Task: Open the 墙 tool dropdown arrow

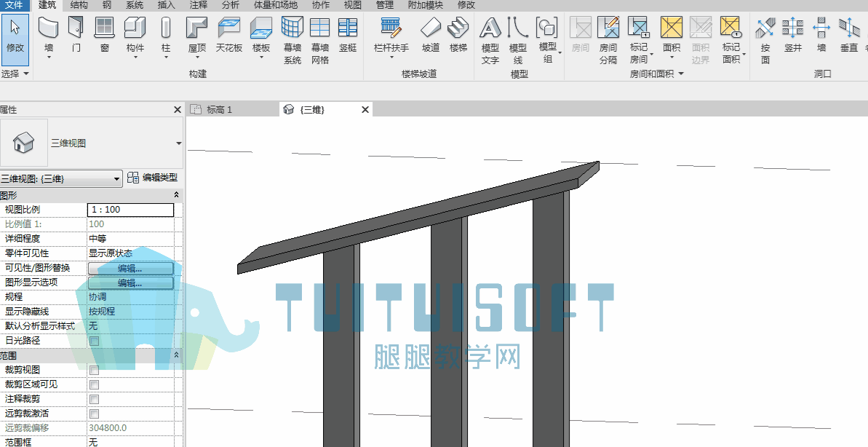Action: click(x=49, y=57)
